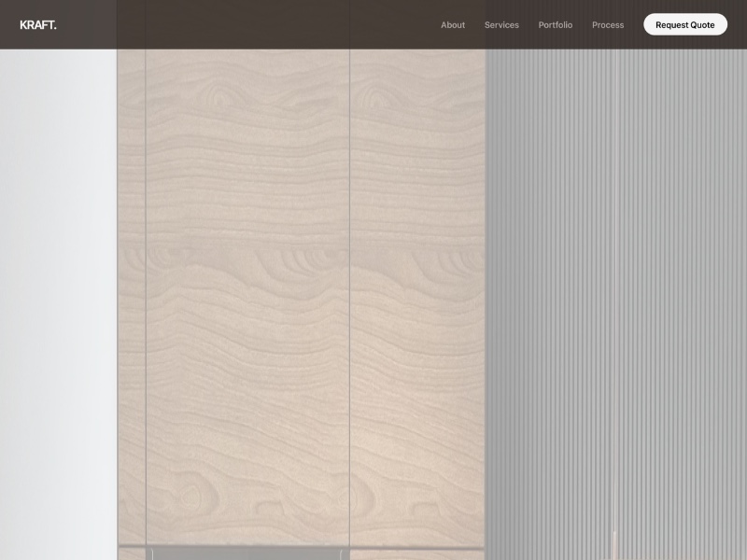747x560 pixels.
Task: Click the KRAFT. logo
Action: click(38, 25)
